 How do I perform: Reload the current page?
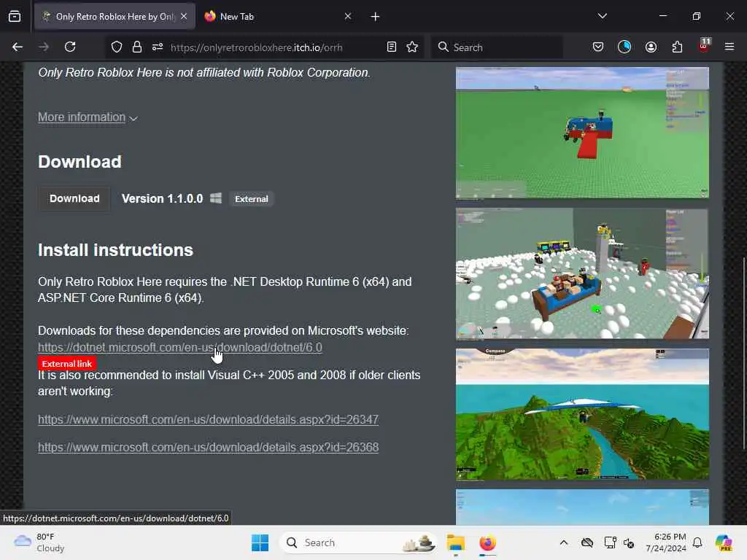[70, 47]
